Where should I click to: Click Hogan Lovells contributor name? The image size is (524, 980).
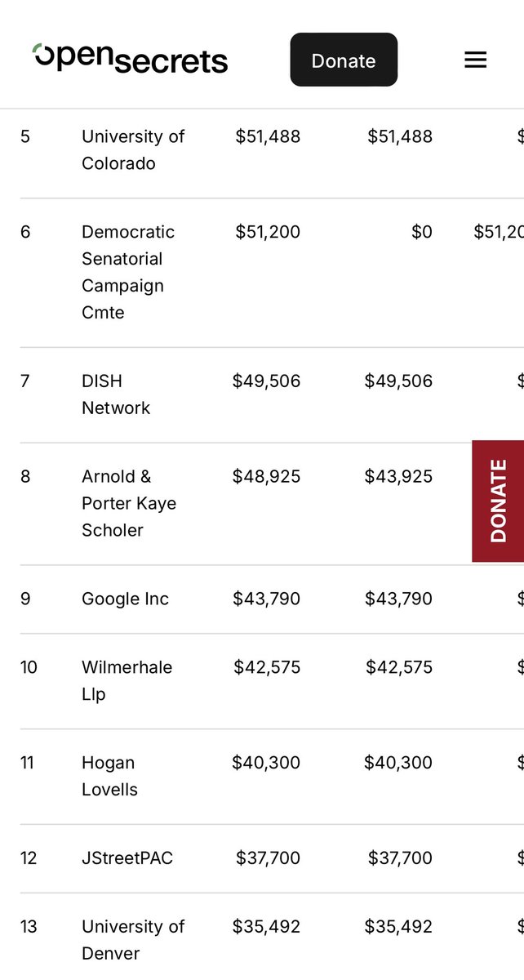pos(109,776)
